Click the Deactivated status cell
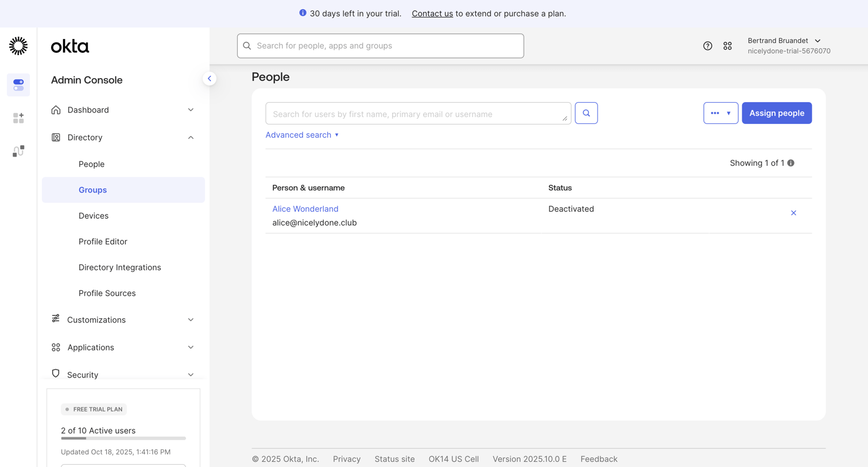868x467 pixels. click(x=571, y=209)
